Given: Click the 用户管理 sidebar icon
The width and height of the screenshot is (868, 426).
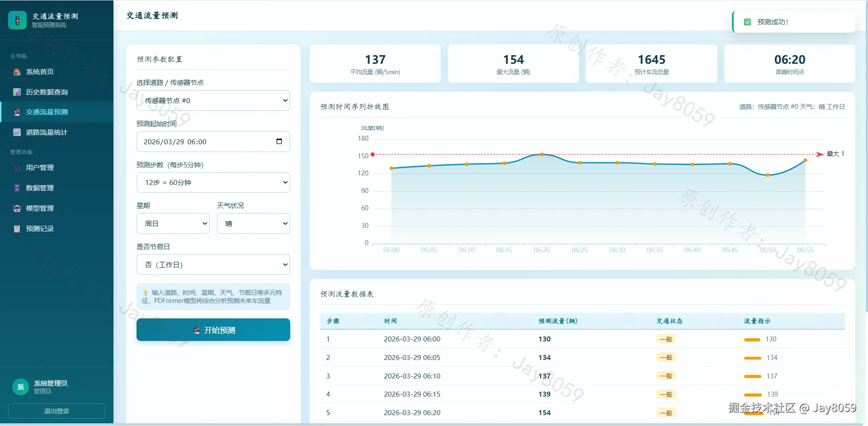Looking at the screenshot, I should pos(17,168).
